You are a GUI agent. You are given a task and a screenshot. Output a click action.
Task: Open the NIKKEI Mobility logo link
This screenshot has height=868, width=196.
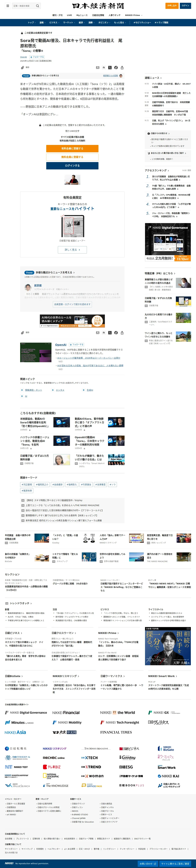pyautogui.click(x=67, y=722)
